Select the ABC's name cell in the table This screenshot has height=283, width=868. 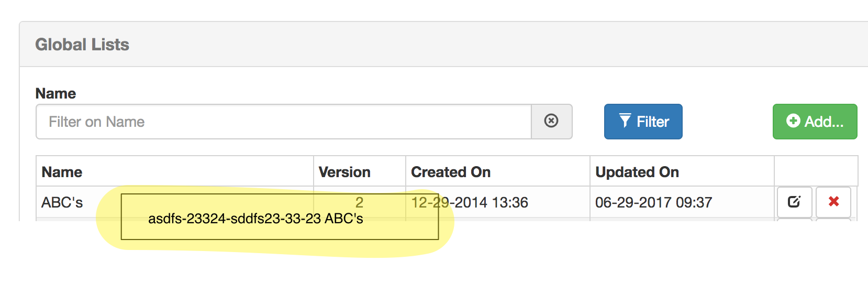[x=62, y=202]
